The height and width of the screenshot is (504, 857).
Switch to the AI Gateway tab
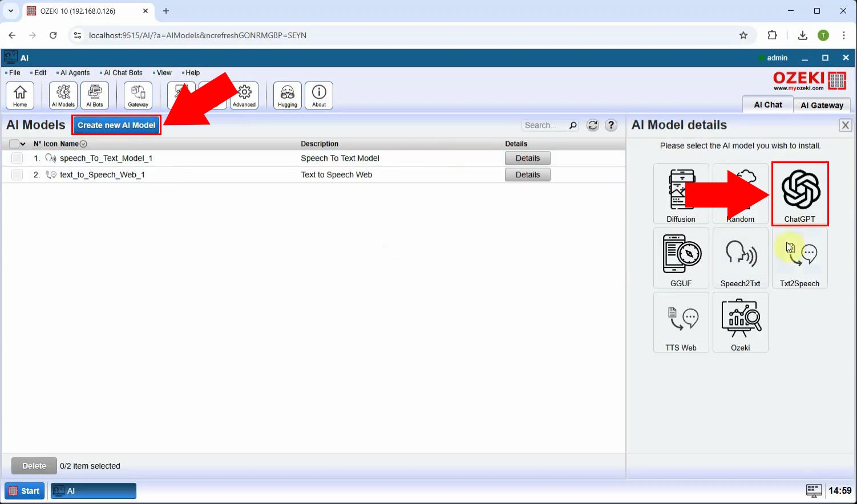pyautogui.click(x=822, y=105)
